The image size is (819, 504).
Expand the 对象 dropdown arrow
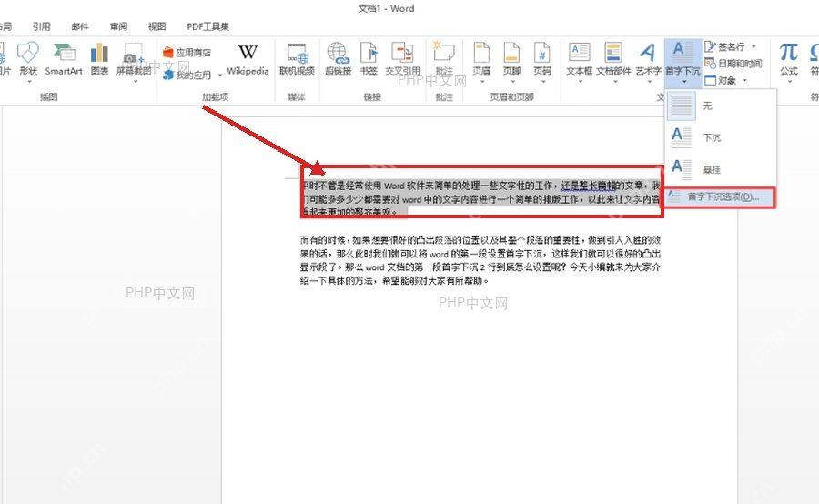point(744,80)
